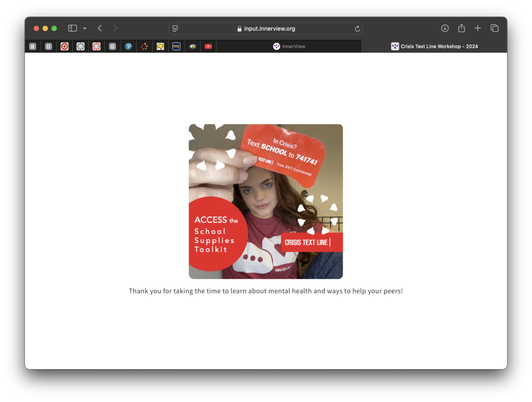Open the Share menu
The height and width of the screenshot is (402, 532).
coord(461,28)
